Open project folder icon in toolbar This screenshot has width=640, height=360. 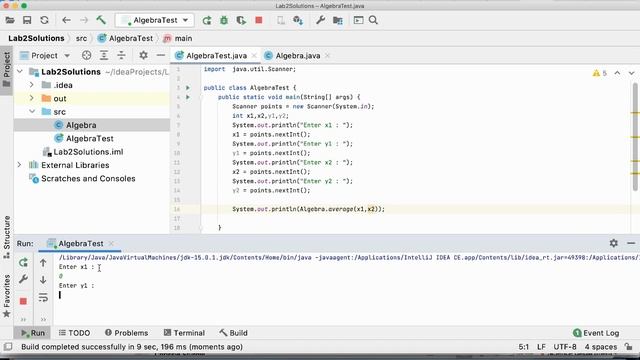[x=10, y=20]
